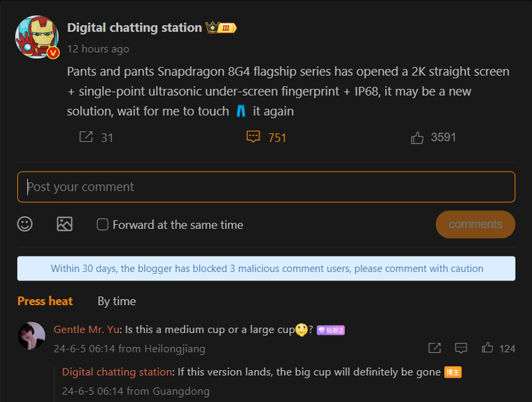Image resolution: width=532 pixels, height=402 pixels.
Task: Click Digital chatting station name in reply
Action: (x=117, y=372)
